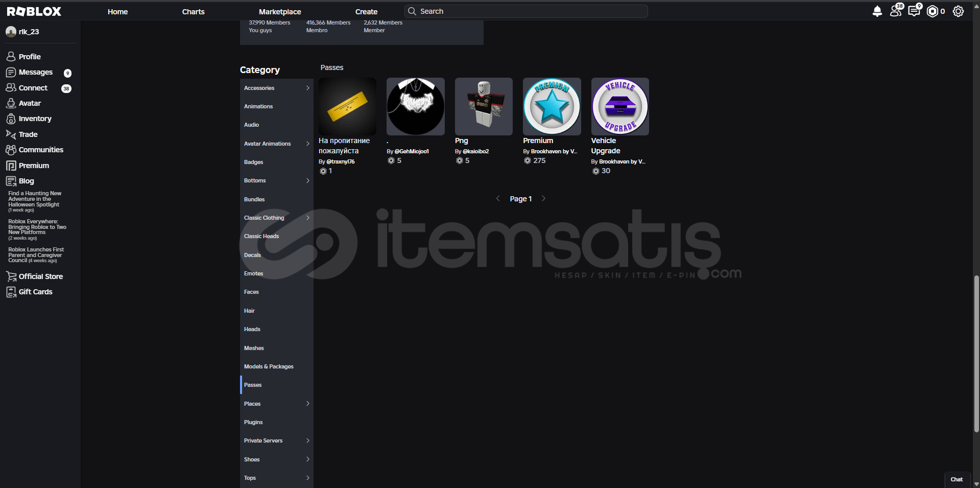
Task: Click the search magnifier icon
Action: pyautogui.click(x=412, y=11)
